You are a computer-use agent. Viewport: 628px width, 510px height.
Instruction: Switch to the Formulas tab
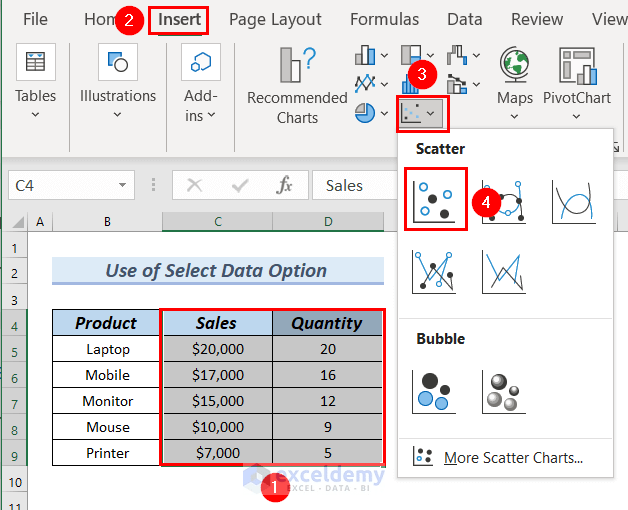point(384,19)
